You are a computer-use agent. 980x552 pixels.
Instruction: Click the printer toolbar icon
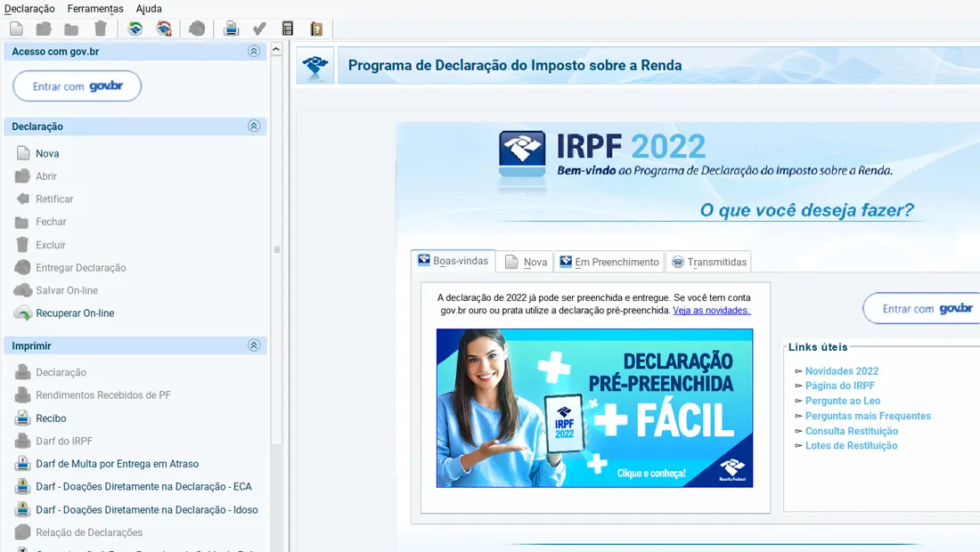(x=232, y=28)
